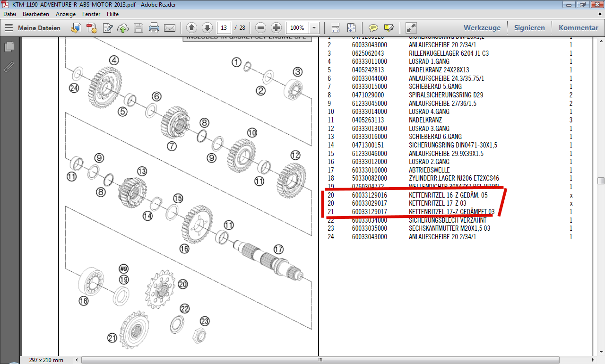Add a sticky note comment

(373, 28)
